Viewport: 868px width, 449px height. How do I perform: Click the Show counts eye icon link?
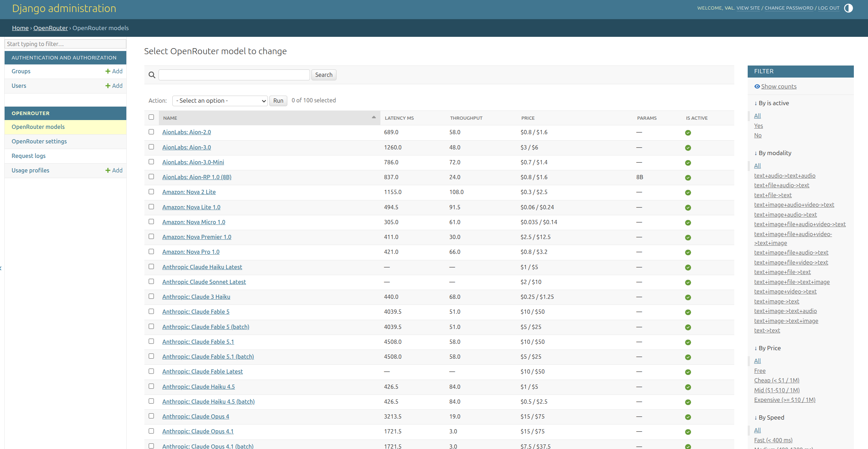pyautogui.click(x=775, y=86)
